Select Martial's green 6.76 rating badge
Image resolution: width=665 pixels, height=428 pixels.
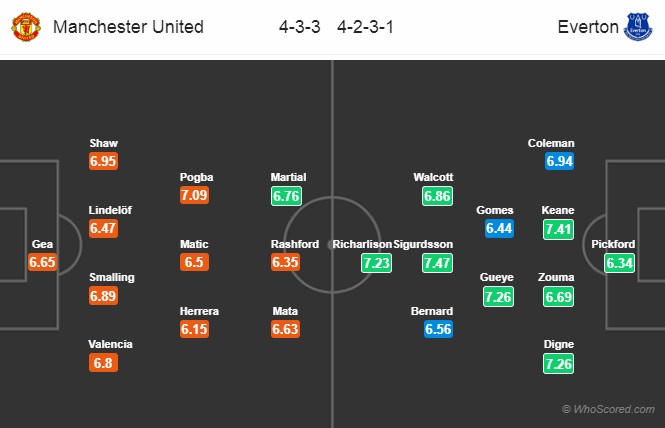click(x=287, y=196)
